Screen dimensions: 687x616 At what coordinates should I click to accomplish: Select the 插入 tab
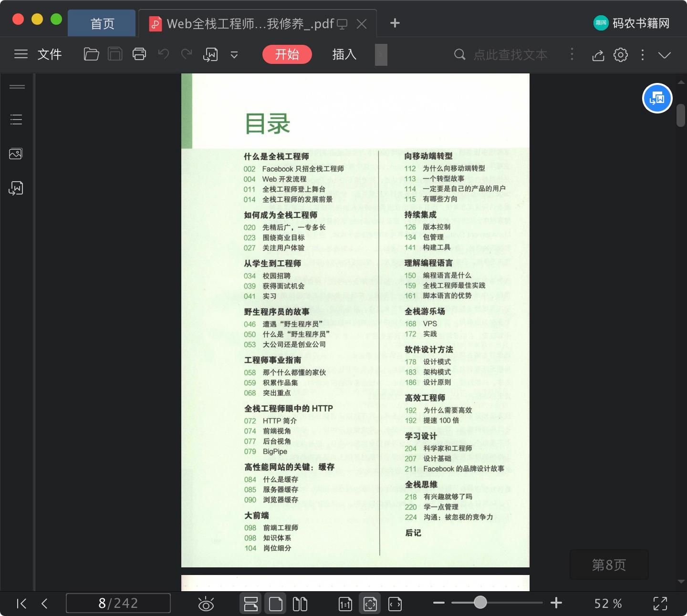(x=344, y=54)
